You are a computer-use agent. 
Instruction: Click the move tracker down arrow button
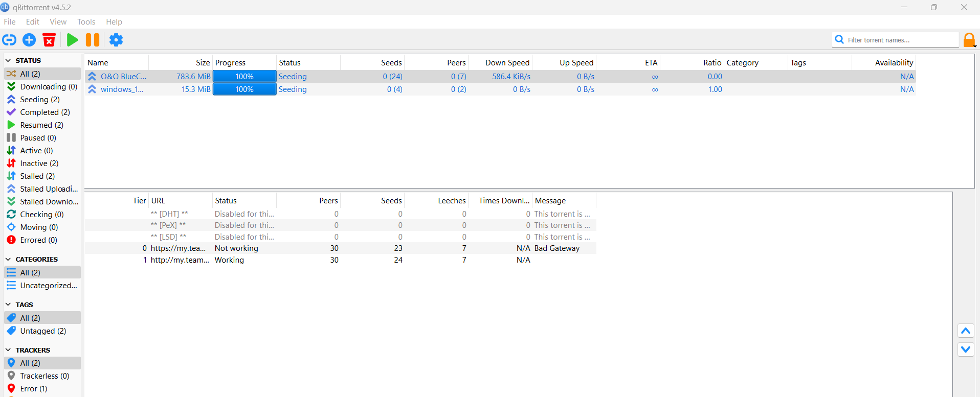coord(966,349)
